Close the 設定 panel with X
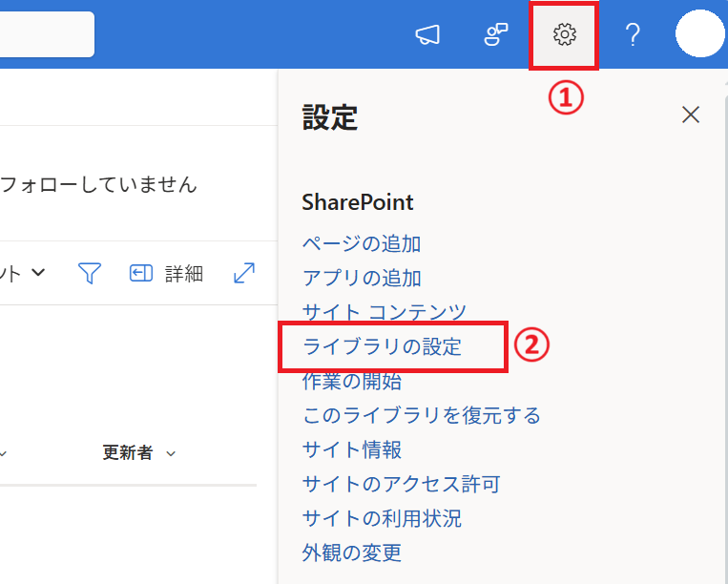The image size is (728, 584). (691, 115)
